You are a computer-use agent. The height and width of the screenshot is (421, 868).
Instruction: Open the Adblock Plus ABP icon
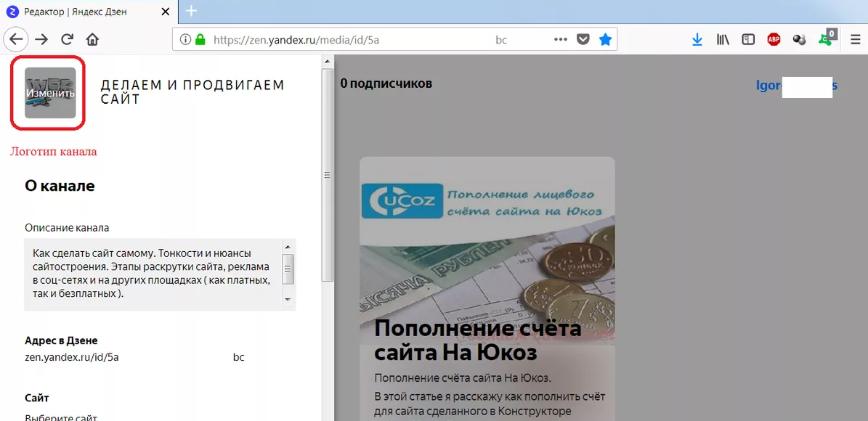pos(774,39)
